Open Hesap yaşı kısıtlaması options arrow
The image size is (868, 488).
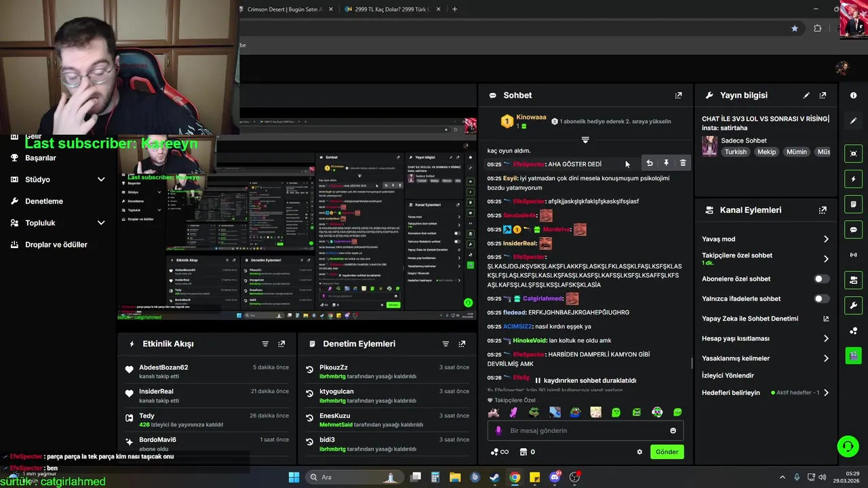(x=826, y=338)
